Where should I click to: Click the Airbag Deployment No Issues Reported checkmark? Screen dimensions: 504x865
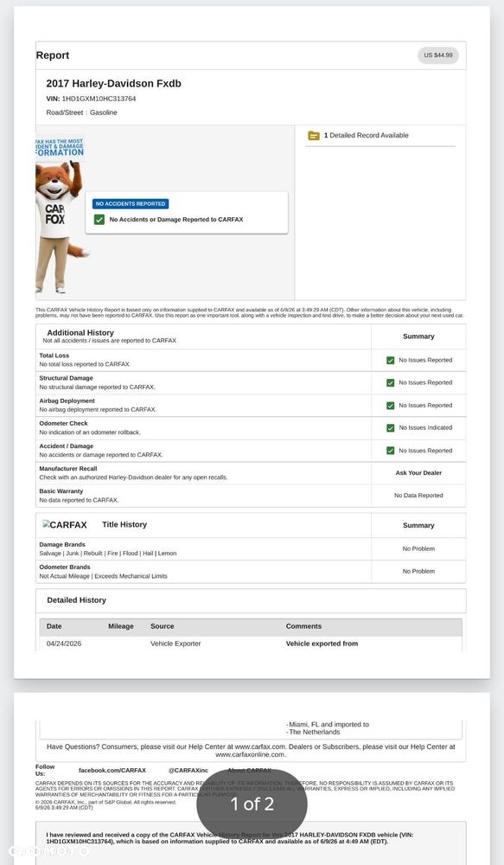tap(391, 406)
